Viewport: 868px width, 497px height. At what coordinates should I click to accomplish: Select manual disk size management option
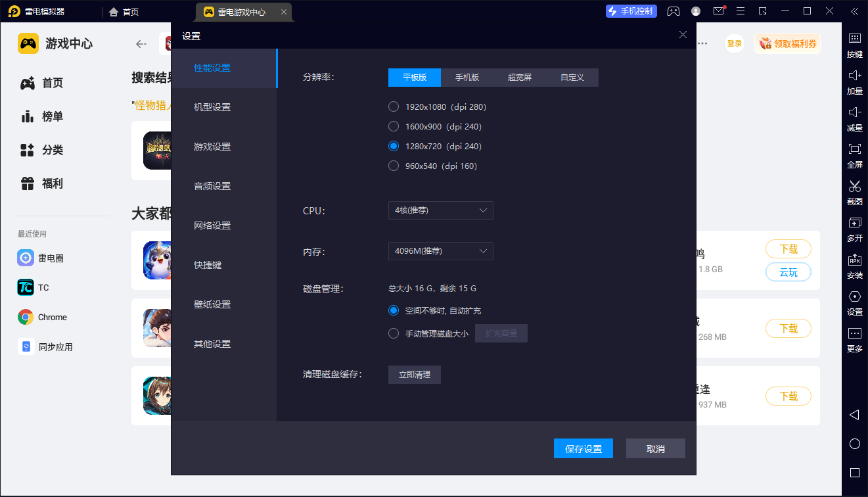coord(394,333)
